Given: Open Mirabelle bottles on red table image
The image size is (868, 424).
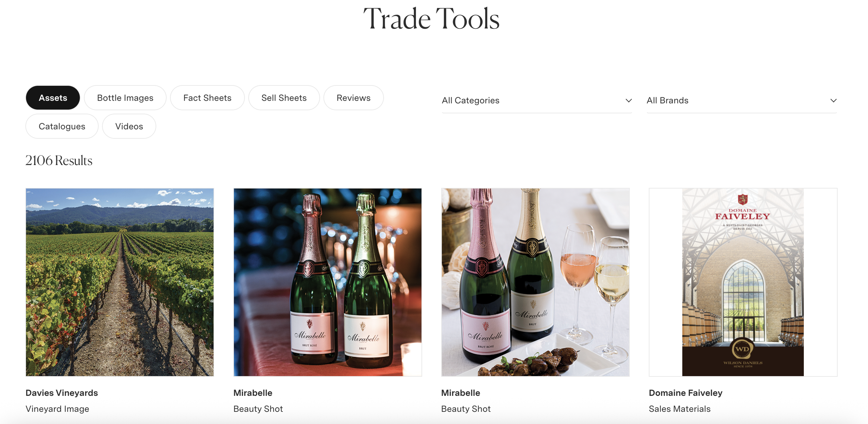Looking at the screenshot, I should 328,282.
